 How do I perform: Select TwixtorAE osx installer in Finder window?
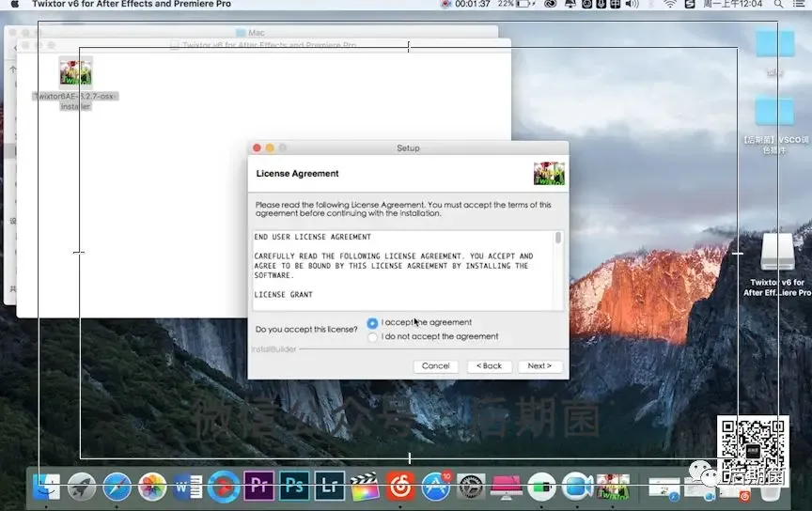[x=75, y=83]
